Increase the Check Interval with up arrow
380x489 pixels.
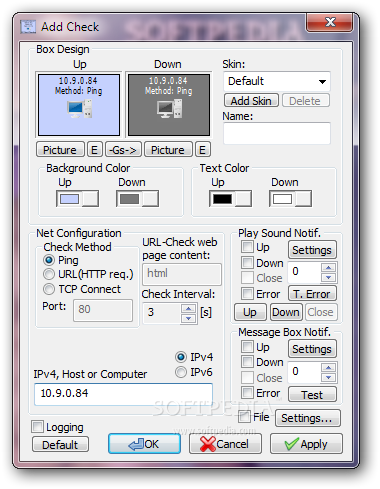[x=188, y=309]
